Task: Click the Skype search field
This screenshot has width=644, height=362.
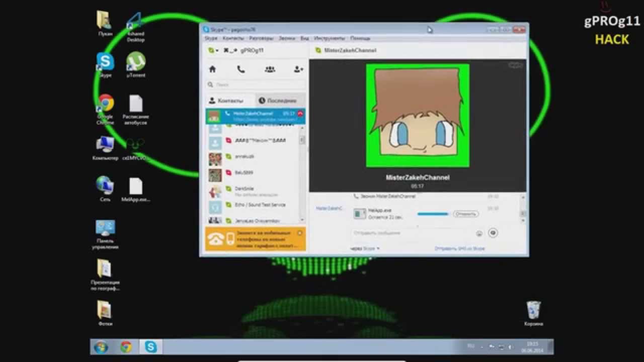Action: tap(256, 85)
